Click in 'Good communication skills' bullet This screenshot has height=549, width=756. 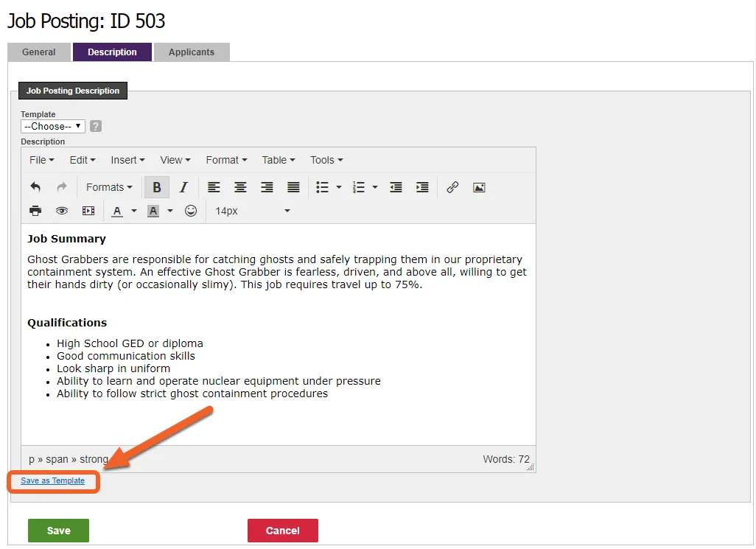click(x=126, y=356)
